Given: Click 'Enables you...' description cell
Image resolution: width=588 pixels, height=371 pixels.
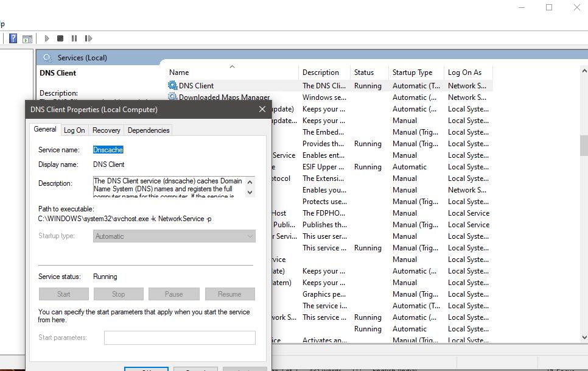Looking at the screenshot, I should tap(324, 190).
